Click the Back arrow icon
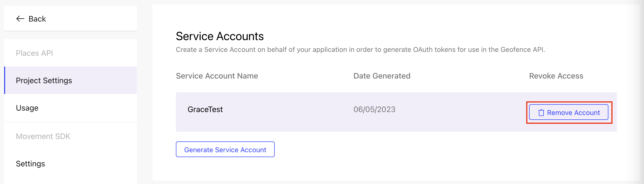 click(20, 19)
